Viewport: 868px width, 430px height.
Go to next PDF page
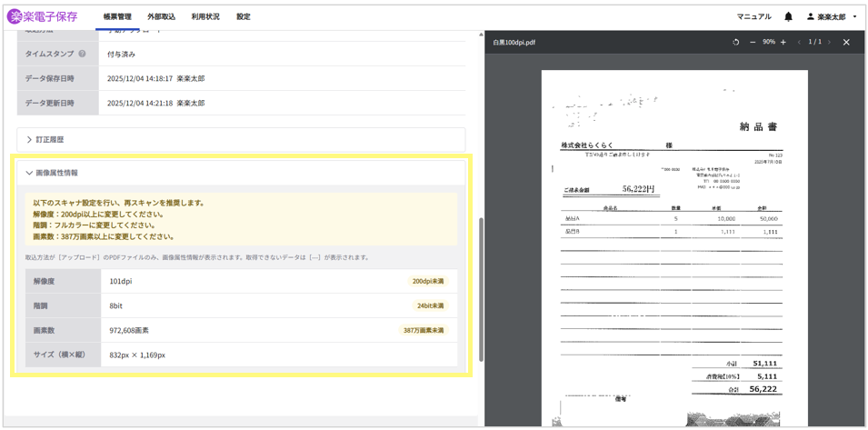click(x=829, y=42)
